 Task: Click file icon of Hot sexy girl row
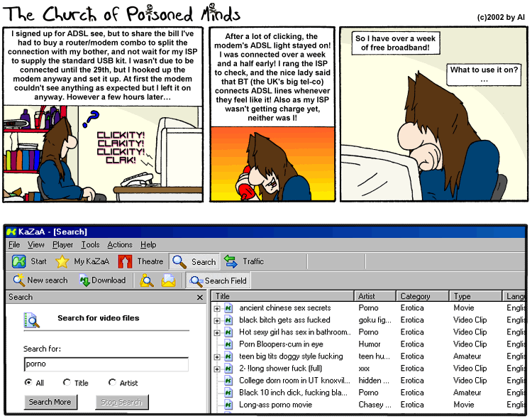tap(228, 332)
